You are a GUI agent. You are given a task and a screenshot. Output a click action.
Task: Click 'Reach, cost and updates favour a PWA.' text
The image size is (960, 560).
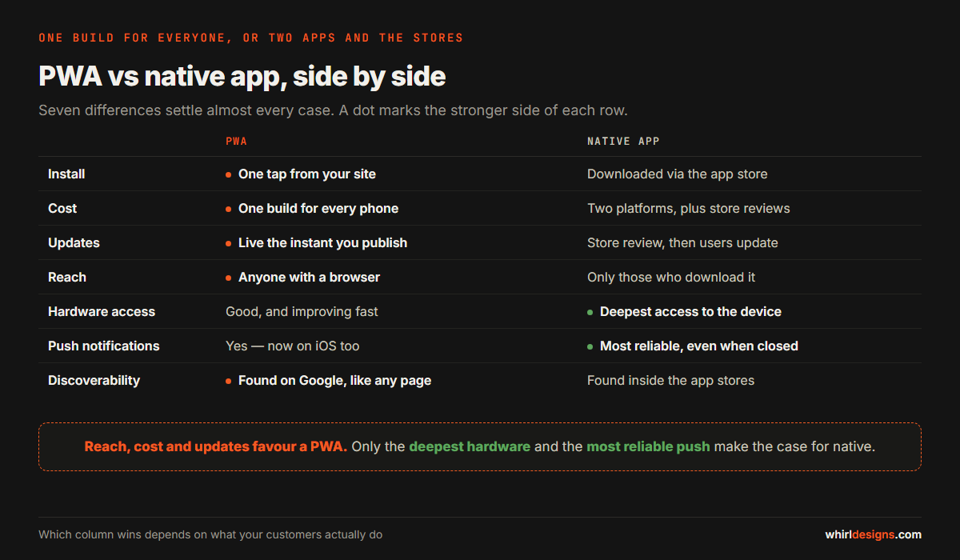tap(216, 446)
